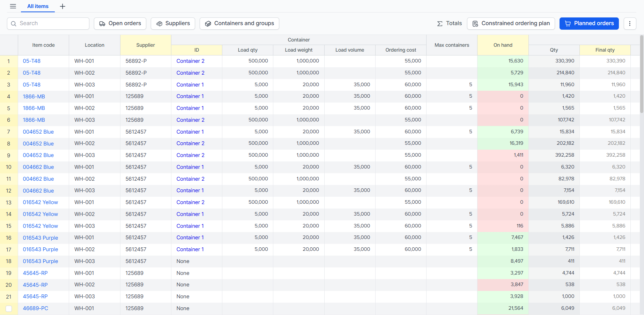Open the three-dot more options menu
The image size is (644, 315).
pos(630,23)
